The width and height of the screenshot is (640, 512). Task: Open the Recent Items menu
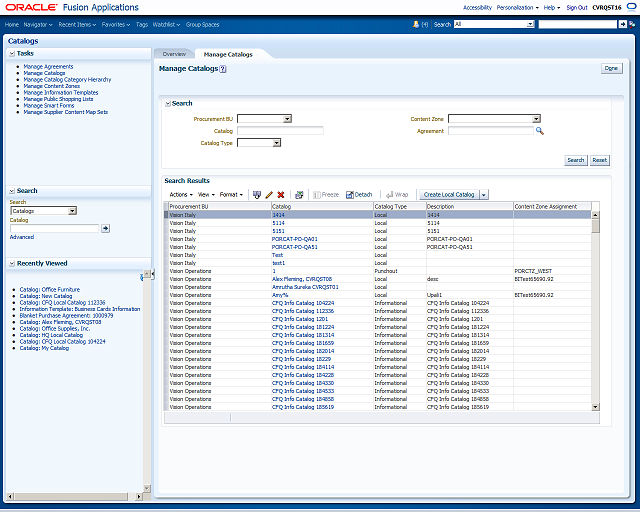point(77,24)
